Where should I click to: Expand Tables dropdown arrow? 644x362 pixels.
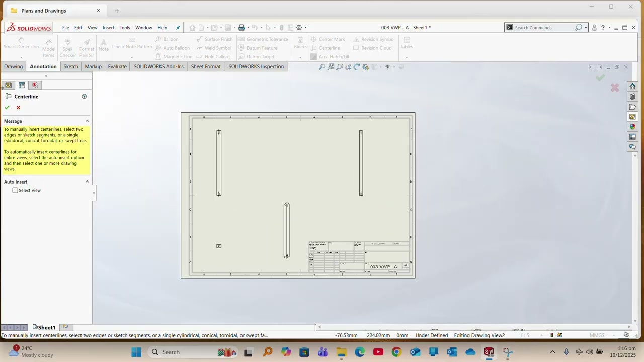pyautogui.click(x=407, y=57)
